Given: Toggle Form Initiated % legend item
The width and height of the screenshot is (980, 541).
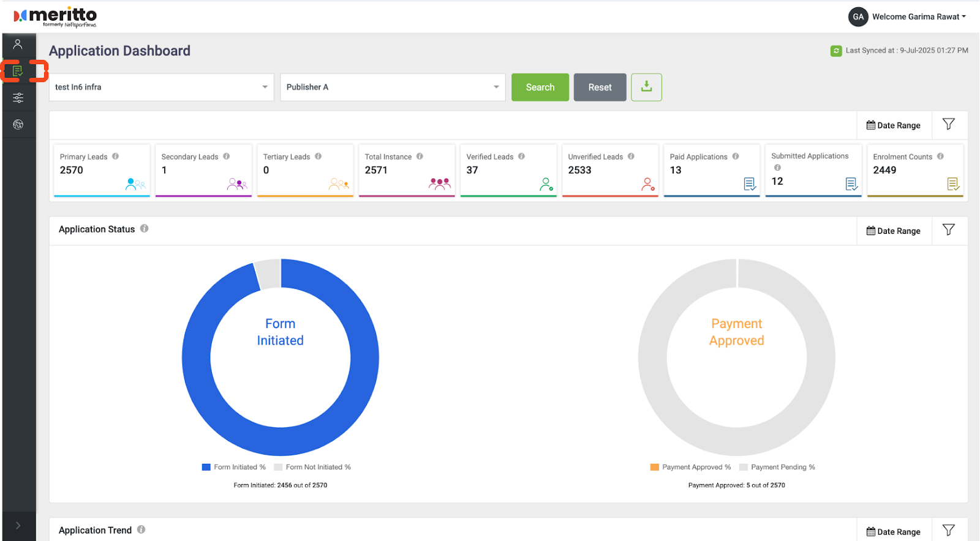Looking at the screenshot, I should click(235, 467).
